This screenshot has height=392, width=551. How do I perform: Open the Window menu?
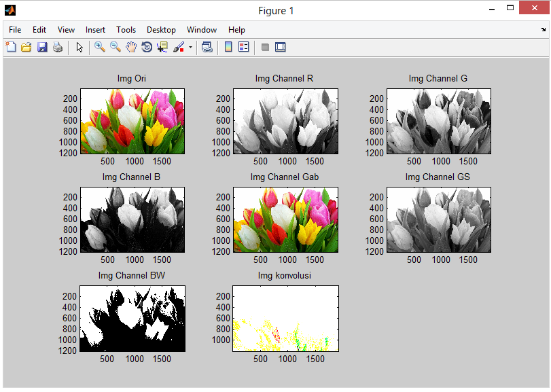(202, 30)
